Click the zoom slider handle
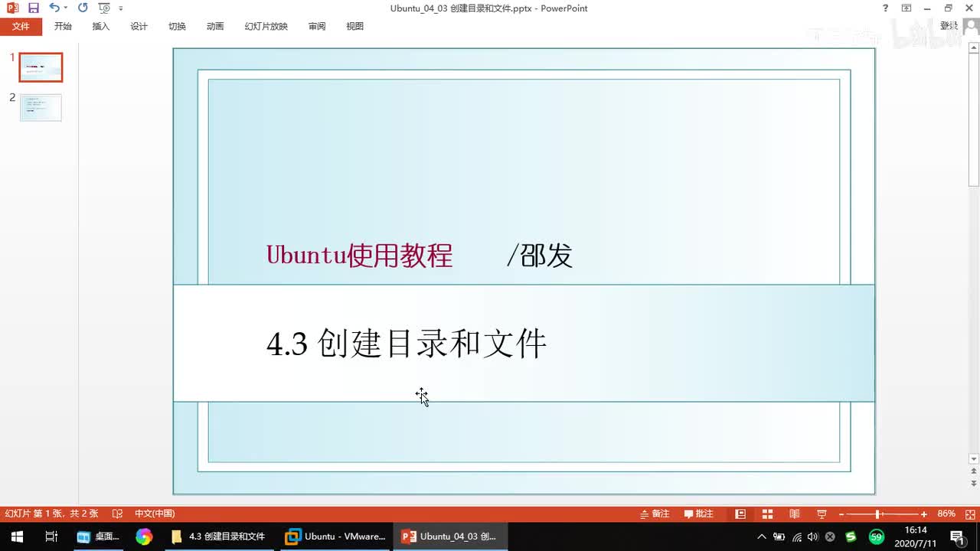The image size is (980, 551). click(878, 514)
